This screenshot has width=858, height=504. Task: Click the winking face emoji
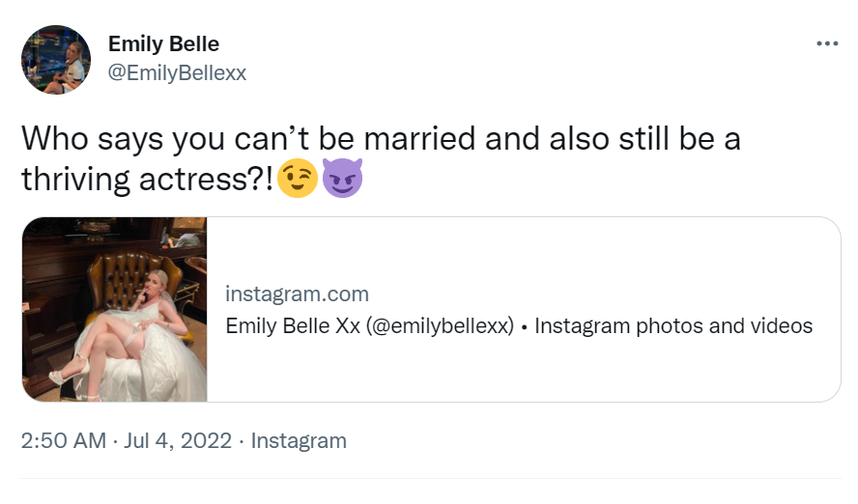[297, 180]
